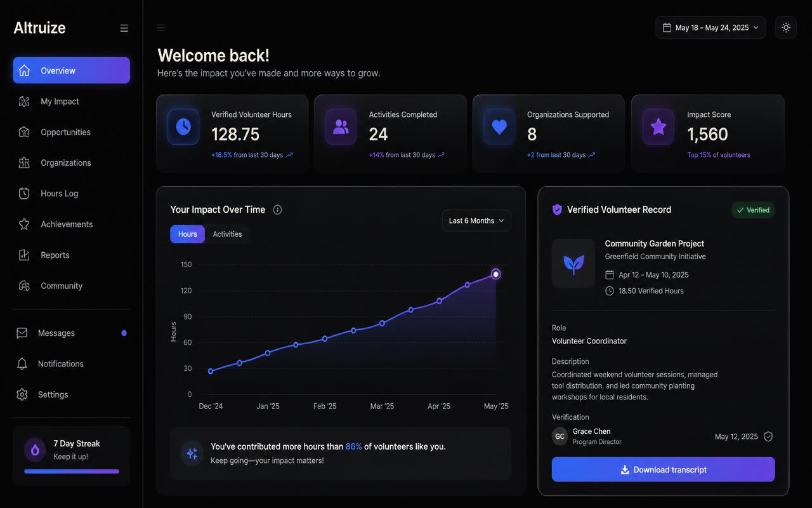Click the Impact Score star icon
The width and height of the screenshot is (812, 508).
(658, 126)
